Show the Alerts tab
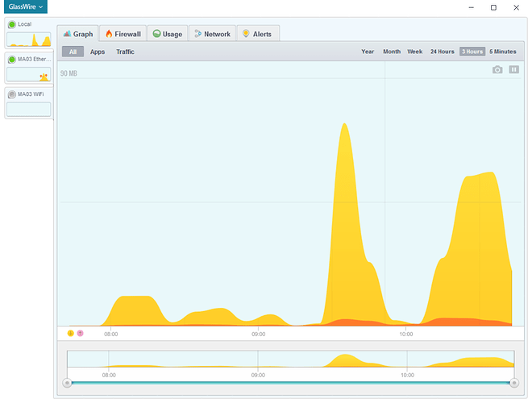532x403 pixels. [256, 34]
